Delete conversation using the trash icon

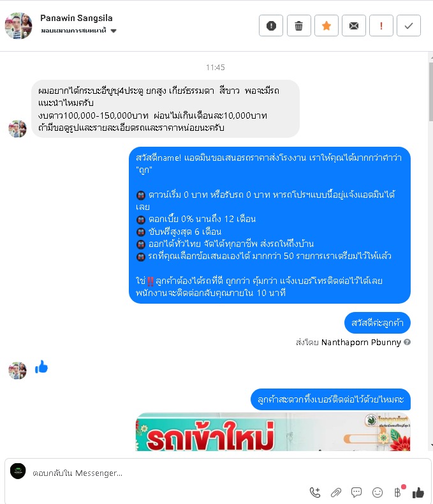[298, 26]
